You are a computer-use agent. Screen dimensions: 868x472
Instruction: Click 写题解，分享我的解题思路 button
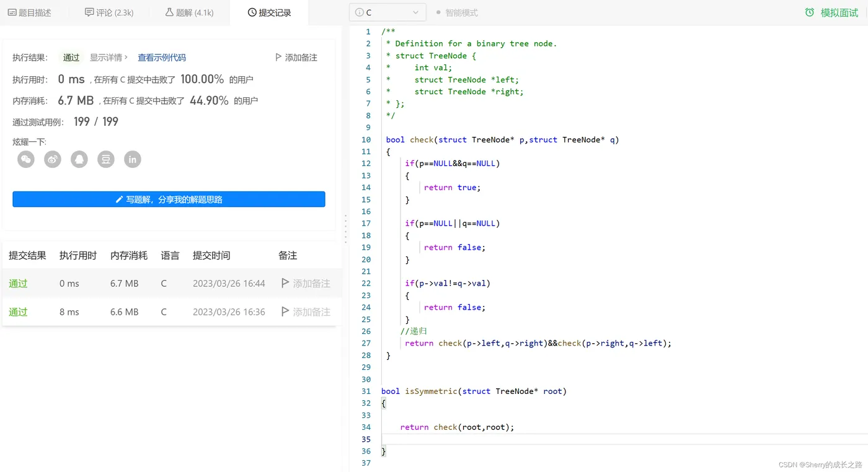[169, 199]
